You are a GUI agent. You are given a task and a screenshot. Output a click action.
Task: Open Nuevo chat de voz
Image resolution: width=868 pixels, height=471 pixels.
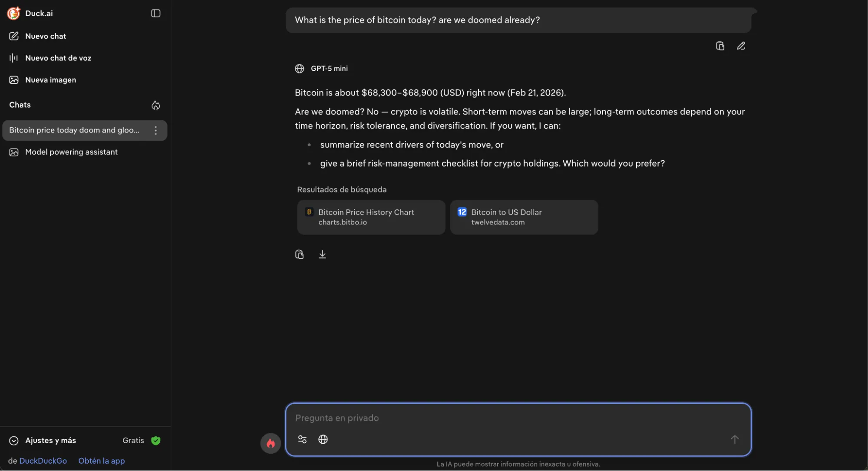point(58,58)
